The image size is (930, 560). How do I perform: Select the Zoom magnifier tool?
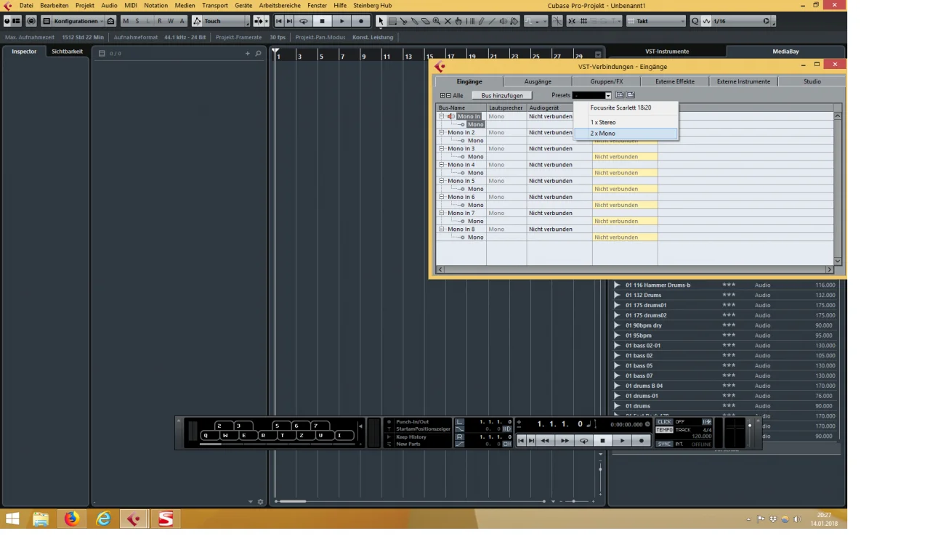[437, 21]
